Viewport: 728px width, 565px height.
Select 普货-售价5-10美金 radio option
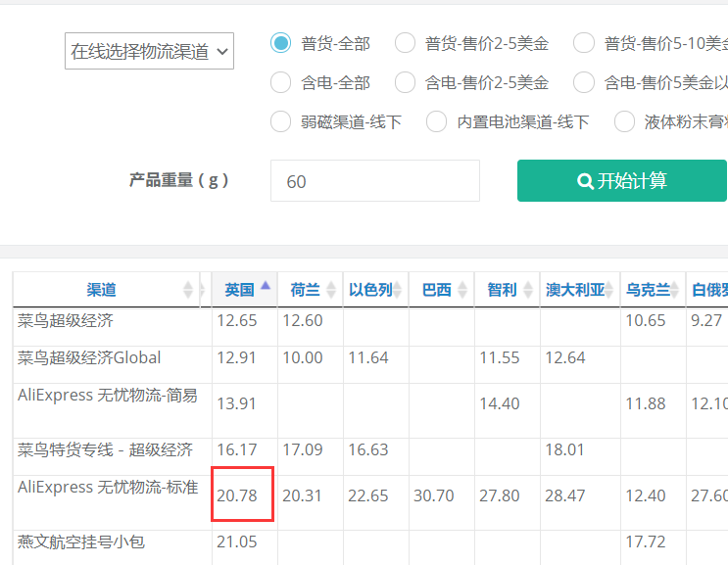coord(584,43)
